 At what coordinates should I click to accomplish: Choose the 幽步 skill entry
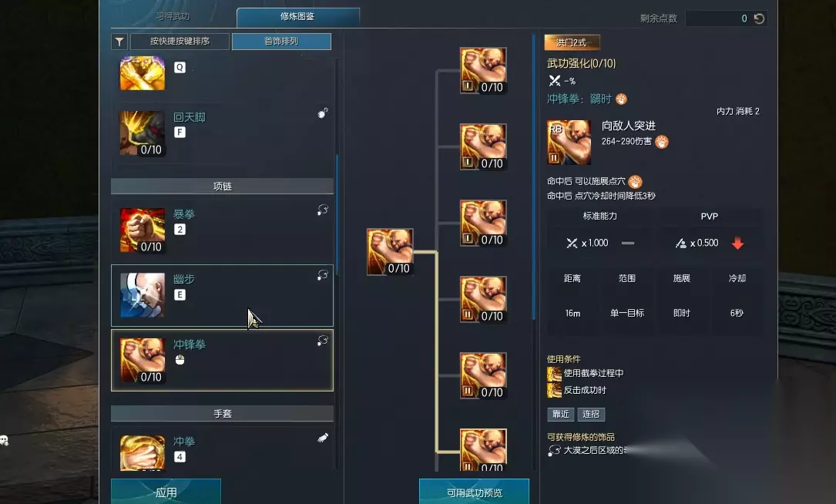222,295
